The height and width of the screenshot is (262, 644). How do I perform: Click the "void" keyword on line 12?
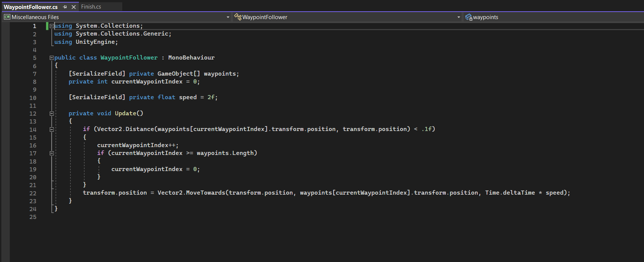pyautogui.click(x=104, y=113)
